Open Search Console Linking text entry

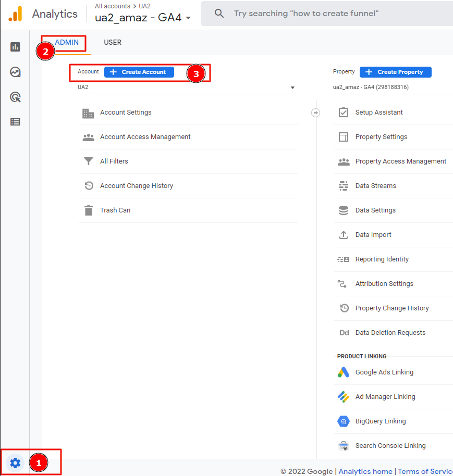coord(390,446)
